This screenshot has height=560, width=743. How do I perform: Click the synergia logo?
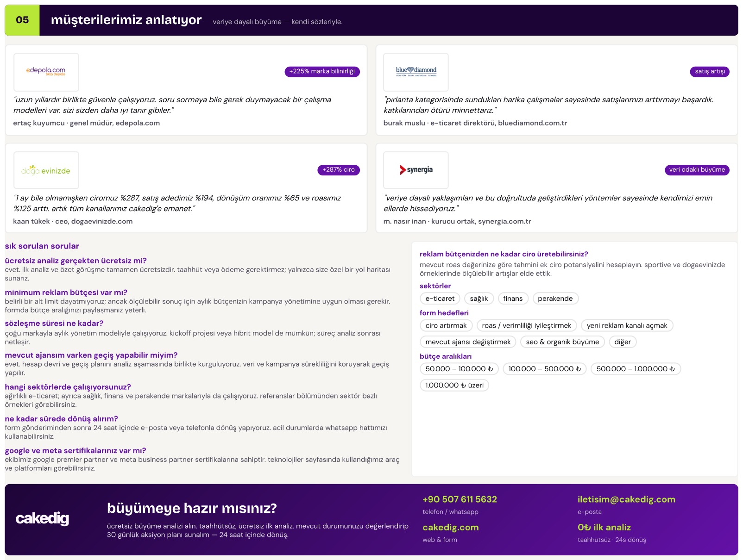tap(416, 170)
